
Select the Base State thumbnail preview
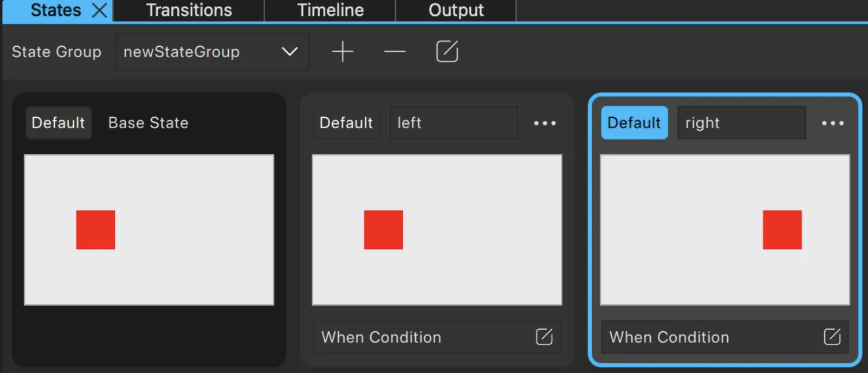(149, 230)
